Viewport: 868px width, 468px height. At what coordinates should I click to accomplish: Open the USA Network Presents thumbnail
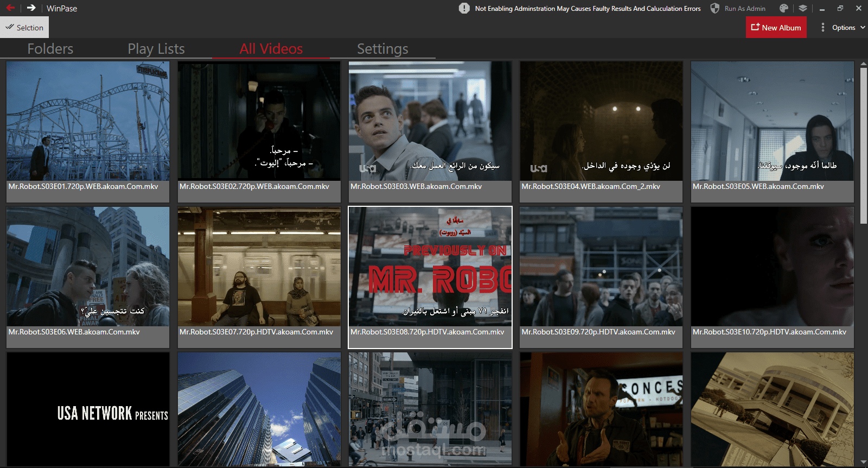coord(88,409)
